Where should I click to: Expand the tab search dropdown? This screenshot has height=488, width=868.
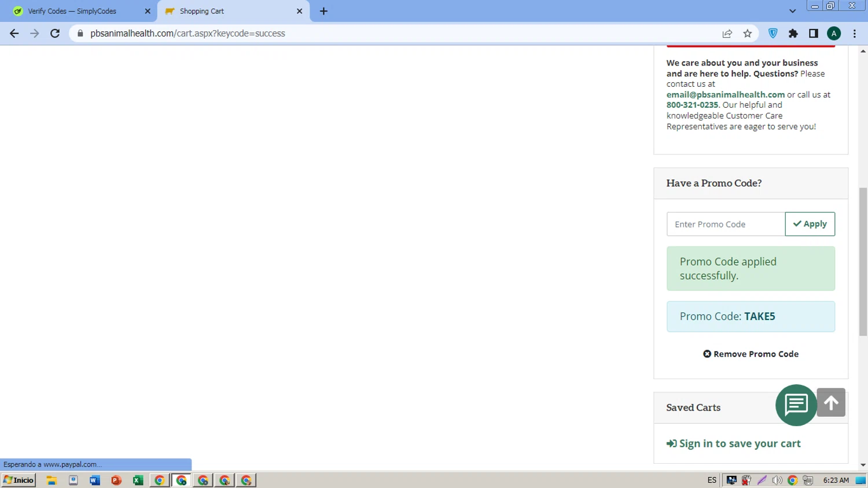pos(792,11)
